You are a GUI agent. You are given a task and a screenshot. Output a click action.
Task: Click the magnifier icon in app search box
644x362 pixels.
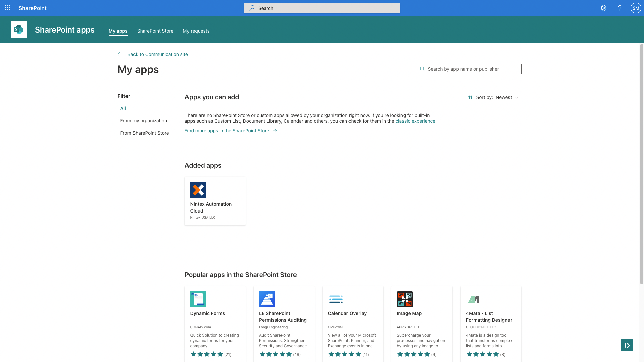click(x=422, y=69)
